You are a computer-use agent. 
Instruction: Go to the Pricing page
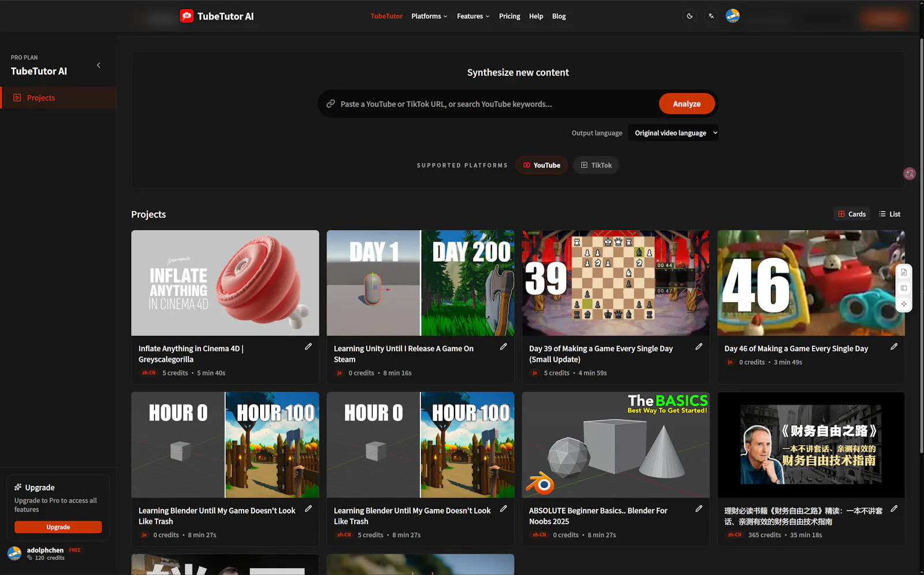[509, 16]
